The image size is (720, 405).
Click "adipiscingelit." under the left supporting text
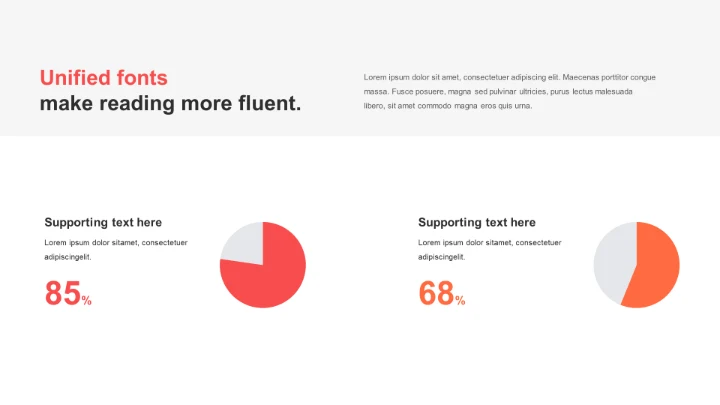tap(68, 257)
